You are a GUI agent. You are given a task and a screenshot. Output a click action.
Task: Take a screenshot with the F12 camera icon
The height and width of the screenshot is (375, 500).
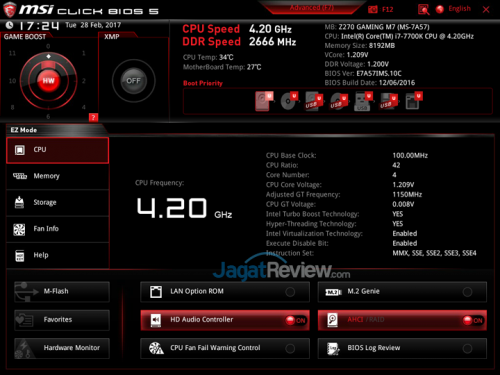tap(373, 9)
